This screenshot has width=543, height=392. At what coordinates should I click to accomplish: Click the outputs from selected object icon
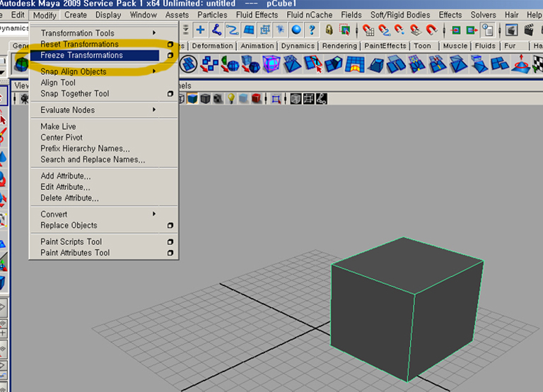point(472,30)
